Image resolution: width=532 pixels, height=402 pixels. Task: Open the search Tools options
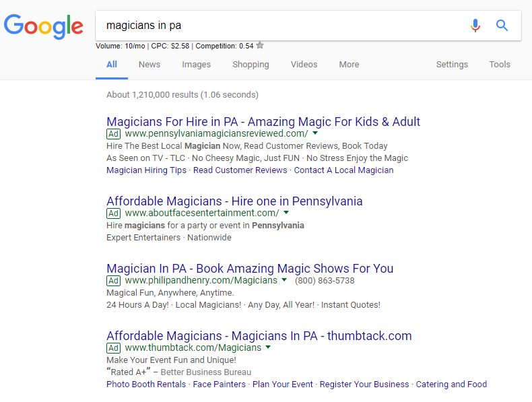(x=500, y=65)
